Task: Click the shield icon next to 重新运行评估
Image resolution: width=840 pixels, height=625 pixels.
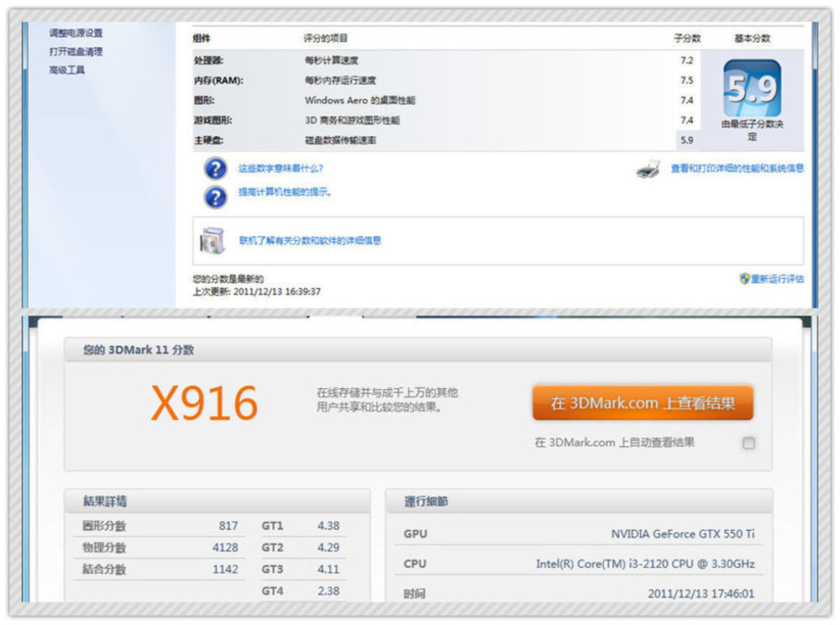Action: point(744,279)
